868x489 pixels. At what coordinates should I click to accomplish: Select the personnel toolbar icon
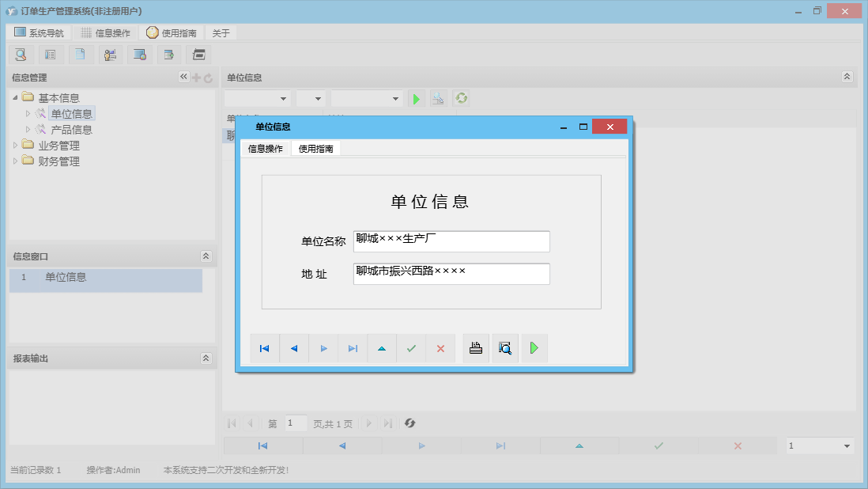(111, 55)
